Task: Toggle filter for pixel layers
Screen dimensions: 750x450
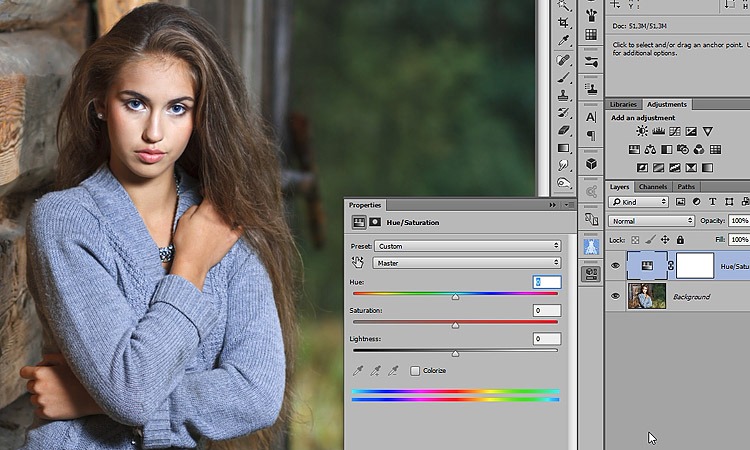Action: click(x=680, y=202)
